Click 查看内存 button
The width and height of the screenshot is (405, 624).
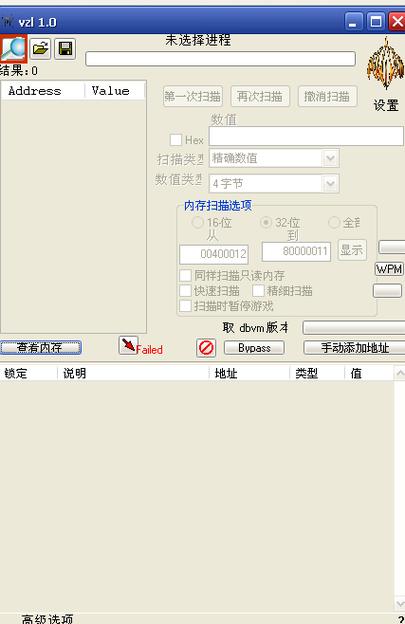41,347
